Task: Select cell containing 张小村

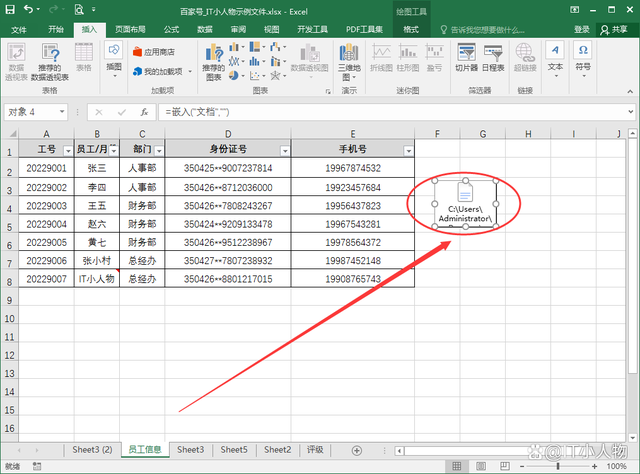Action: [x=97, y=260]
